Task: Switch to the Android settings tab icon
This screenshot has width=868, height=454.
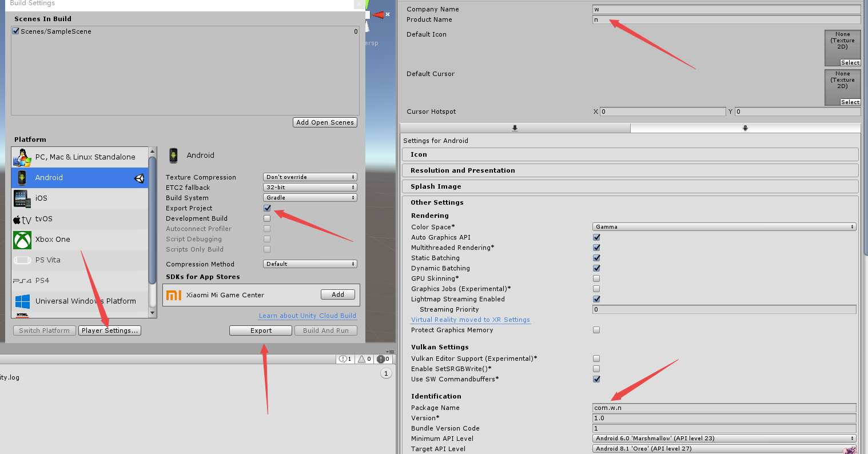Action: pyautogui.click(x=745, y=128)
